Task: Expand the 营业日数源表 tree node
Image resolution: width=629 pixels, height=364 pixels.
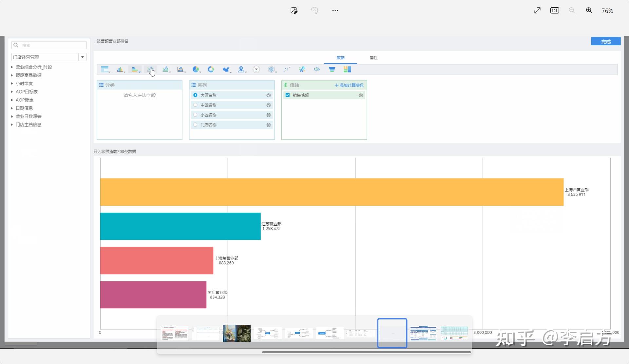Action: [12, 116]
